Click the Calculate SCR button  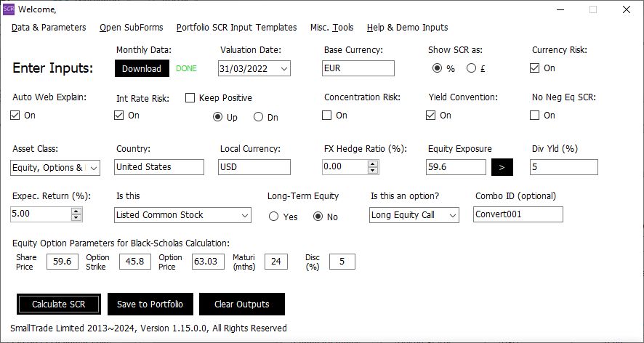60,304
